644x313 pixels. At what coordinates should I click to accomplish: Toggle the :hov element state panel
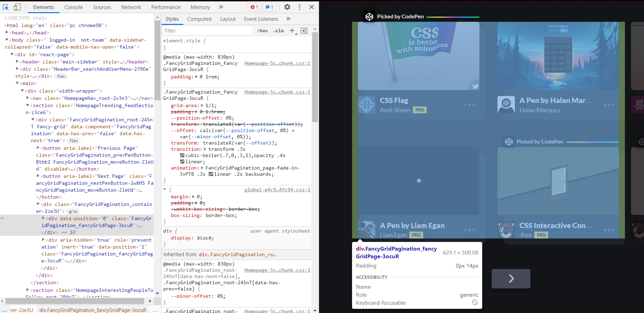click(x=262, y=31)
